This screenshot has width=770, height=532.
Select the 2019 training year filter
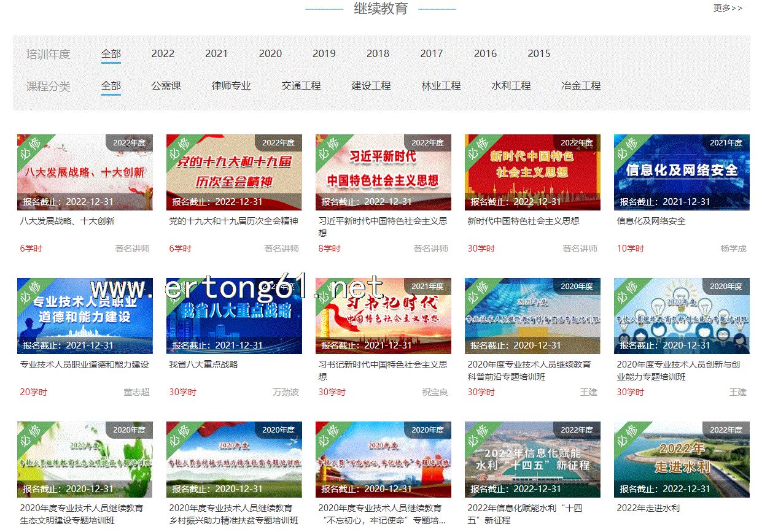pos(324,54)
